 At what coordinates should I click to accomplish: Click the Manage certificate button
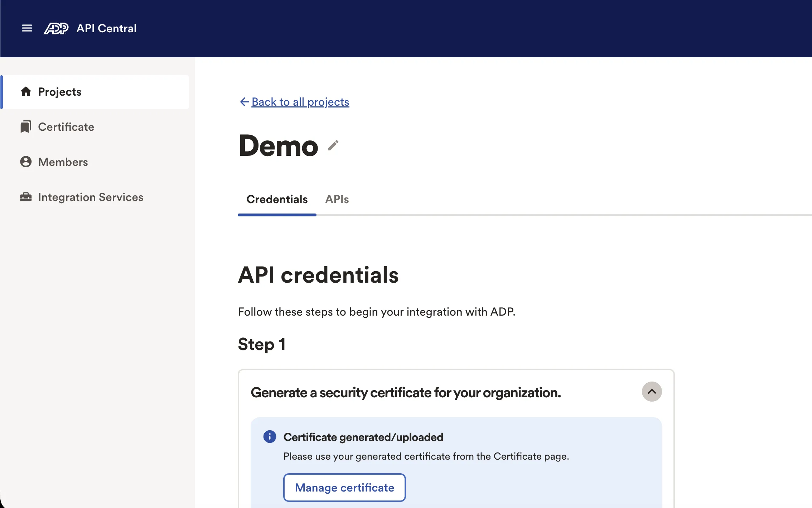tap(344, 488)
